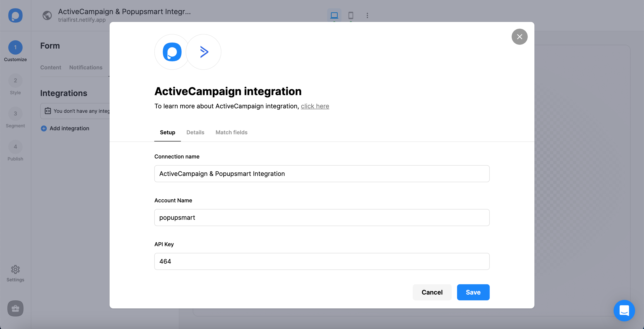Click the 'ActiveCampaign integration' heading
The image size is (644, 329).
point(228,91)
